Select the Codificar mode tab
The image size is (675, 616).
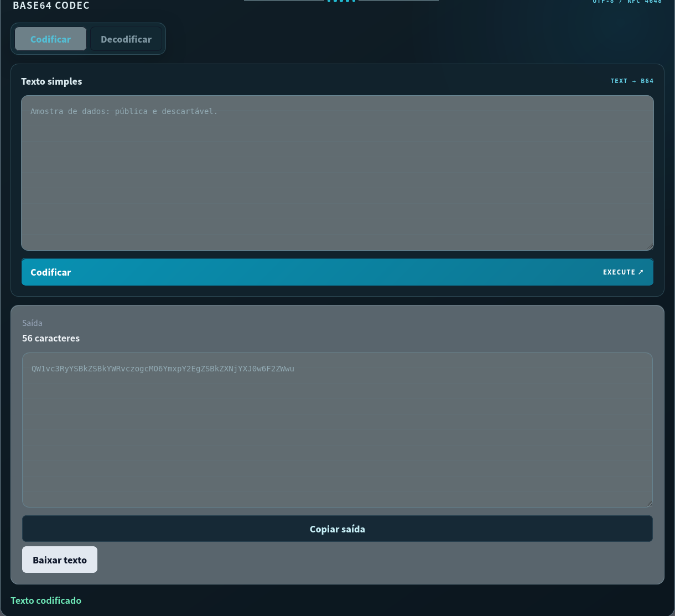(50, 39)
